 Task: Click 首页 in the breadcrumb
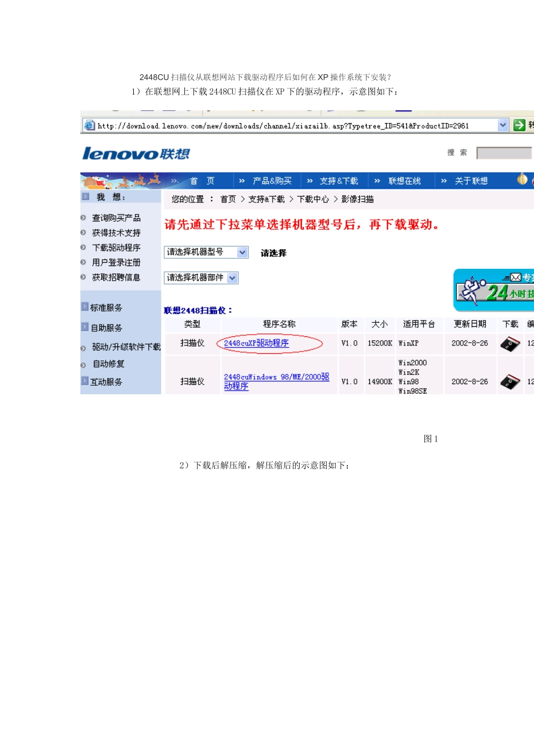coord(228,199)
